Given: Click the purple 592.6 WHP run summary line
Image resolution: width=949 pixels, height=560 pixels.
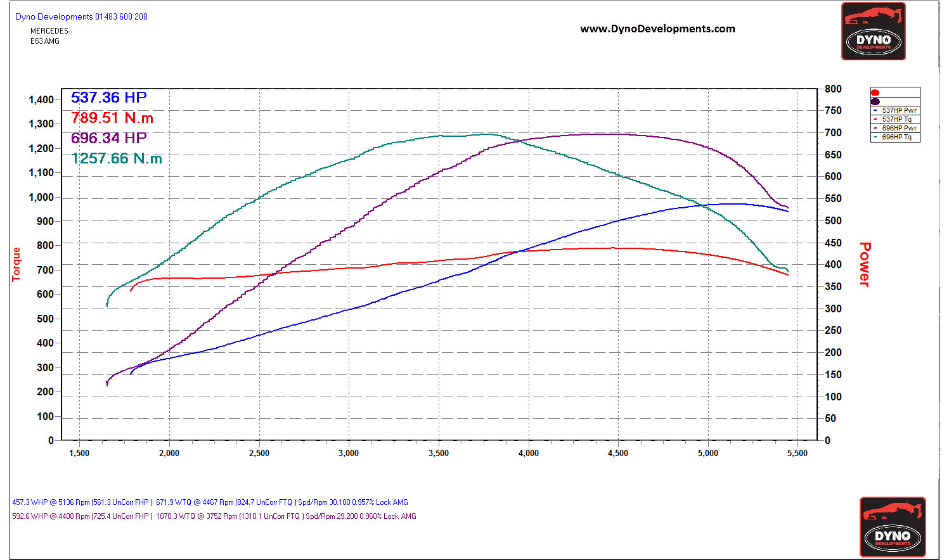Looking at the screenshot, I should click(214, 516).
